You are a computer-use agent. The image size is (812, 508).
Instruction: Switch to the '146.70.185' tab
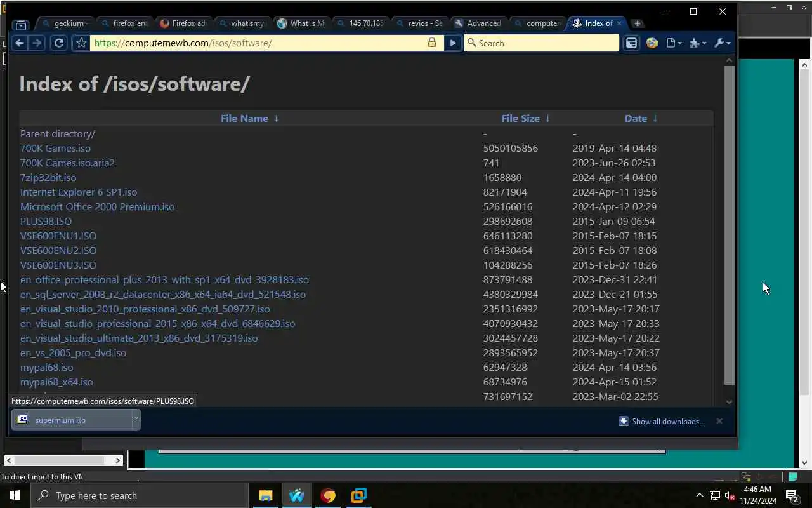(x=361, y=23)
